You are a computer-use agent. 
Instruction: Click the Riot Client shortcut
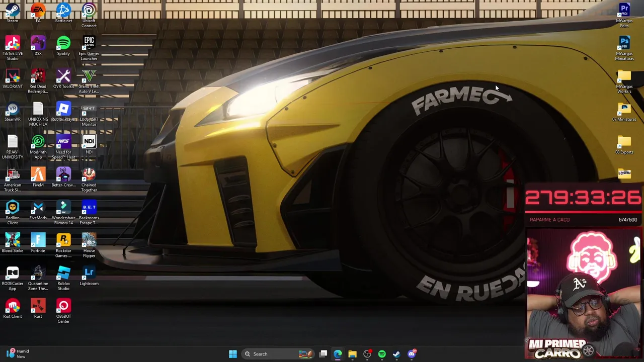pyautogui.click(x=13, y=308)
